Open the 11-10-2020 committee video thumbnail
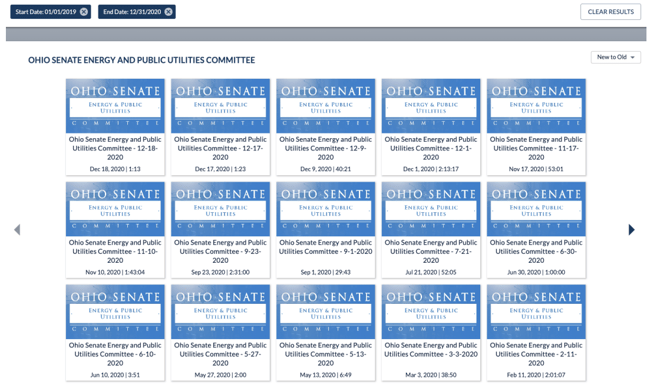Screen dimensions: 650x385 tap(115, 209)
